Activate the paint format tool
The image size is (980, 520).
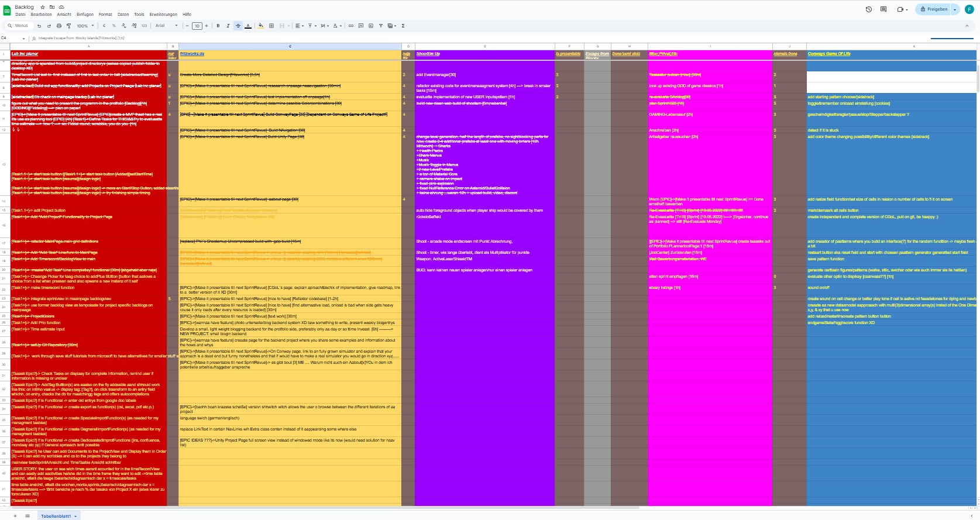tap(68, 26)
